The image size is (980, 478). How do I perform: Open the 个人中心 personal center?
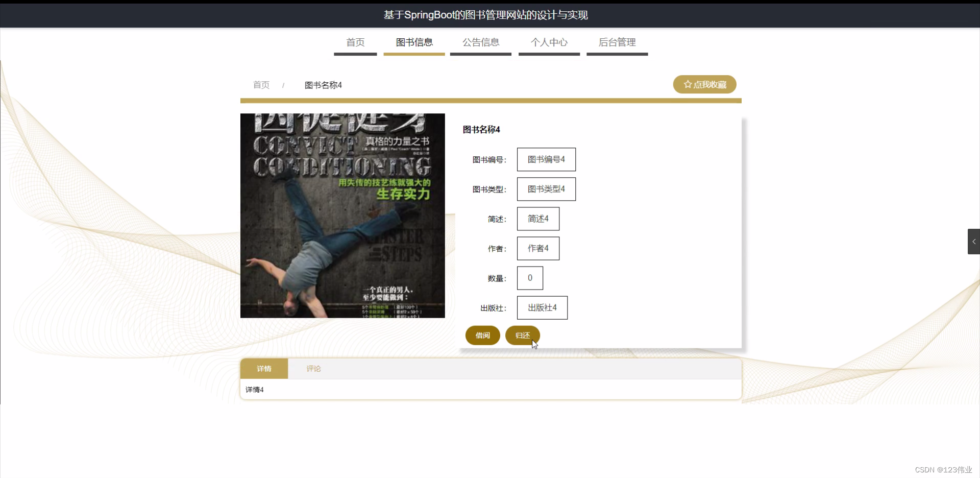[549, 42]
